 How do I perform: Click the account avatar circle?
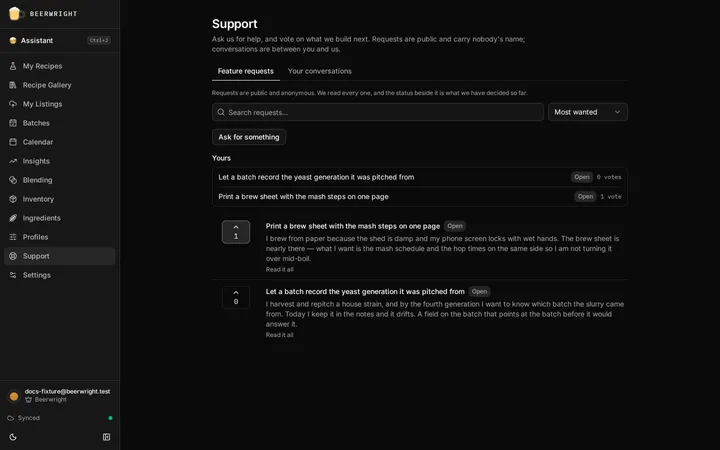point(14,396)
